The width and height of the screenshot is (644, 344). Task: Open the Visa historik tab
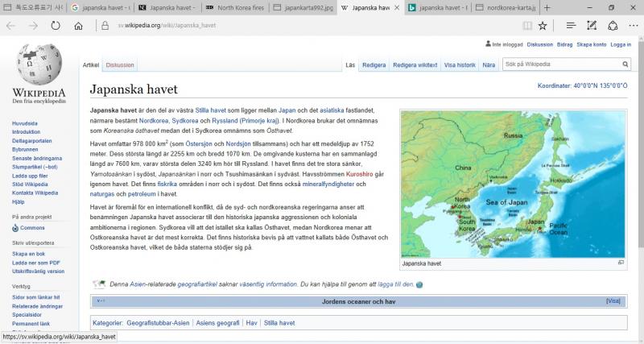pos(460,64)
